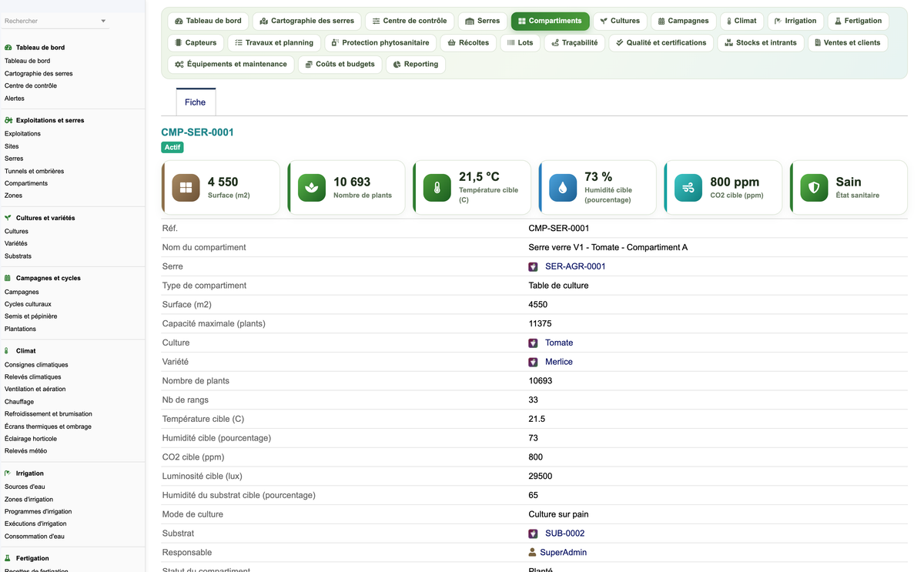Select the active Compartiments menu
The width and height of the screenshot is (924, 572).
(x=550, y=21)
